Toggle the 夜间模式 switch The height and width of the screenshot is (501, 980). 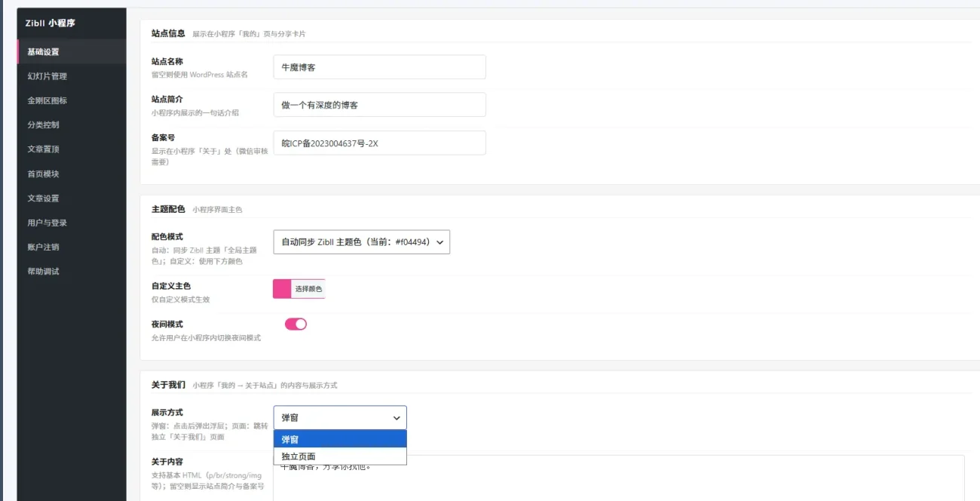pos(296,324)
